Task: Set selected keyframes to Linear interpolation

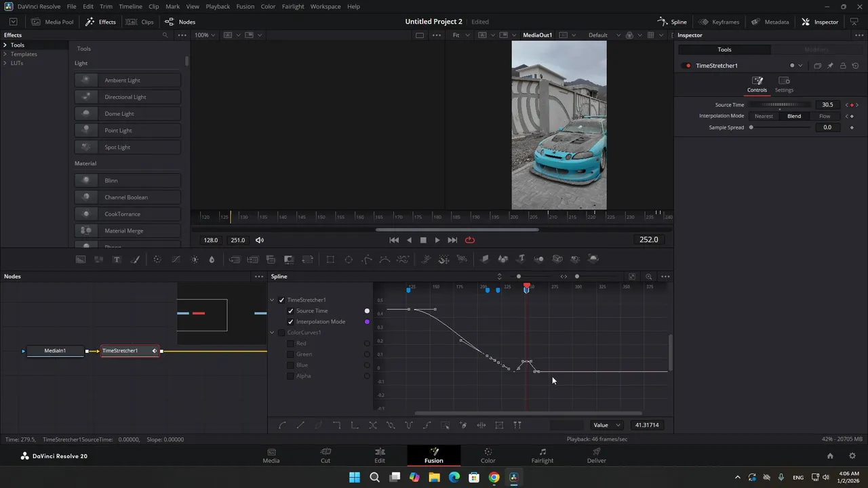Action: [300, 425]
